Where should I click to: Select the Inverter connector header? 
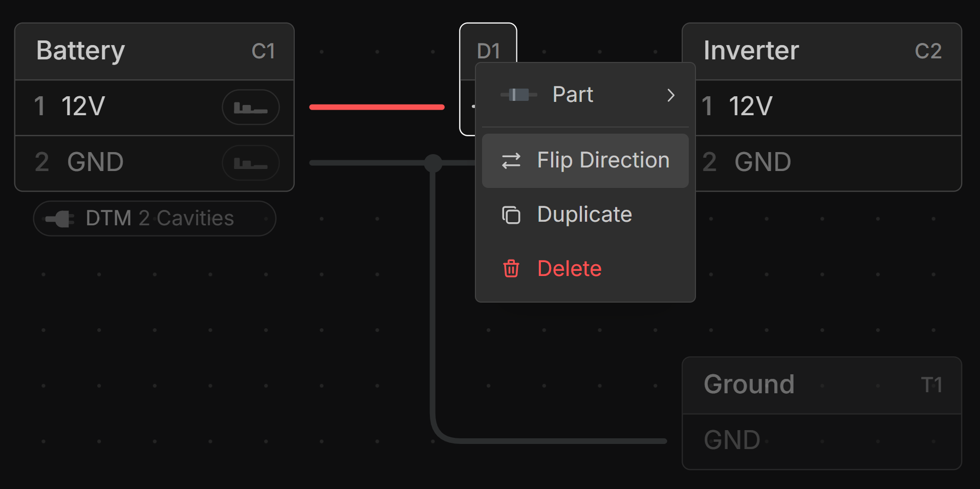pos(822,51)
